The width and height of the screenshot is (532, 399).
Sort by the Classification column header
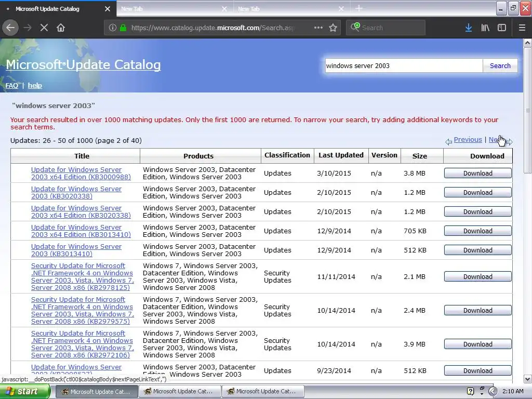tap(287, 155)
